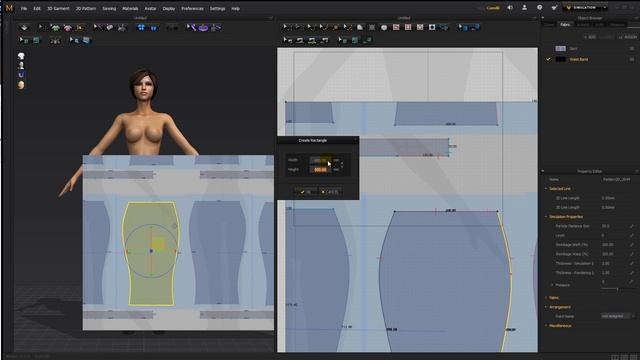Image resolution: width=640 pixels, height=360 pixels.
Task: Select the green garment icon in 3D toolbar
Action: coord(55,27)
